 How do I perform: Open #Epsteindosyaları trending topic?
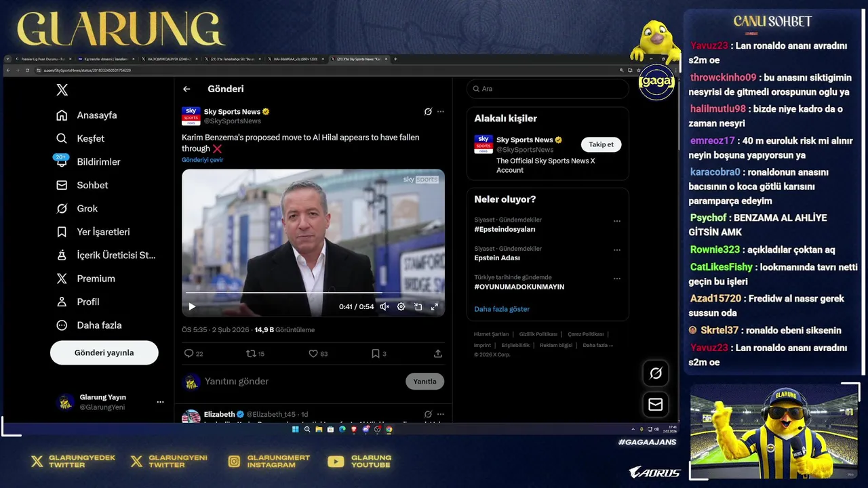pyautogui.click(x=505, y=229)
